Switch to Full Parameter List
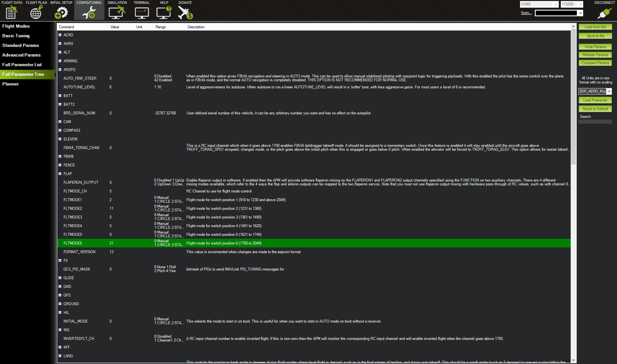 [22, 65]
